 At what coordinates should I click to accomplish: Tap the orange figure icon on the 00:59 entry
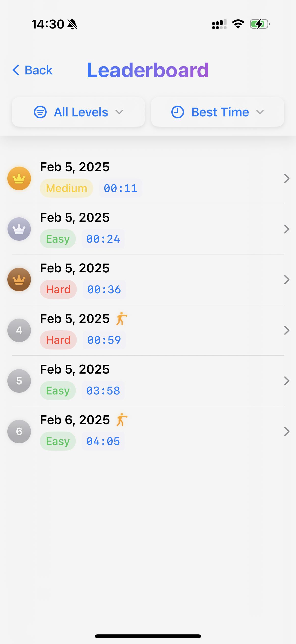pos(122,319)
